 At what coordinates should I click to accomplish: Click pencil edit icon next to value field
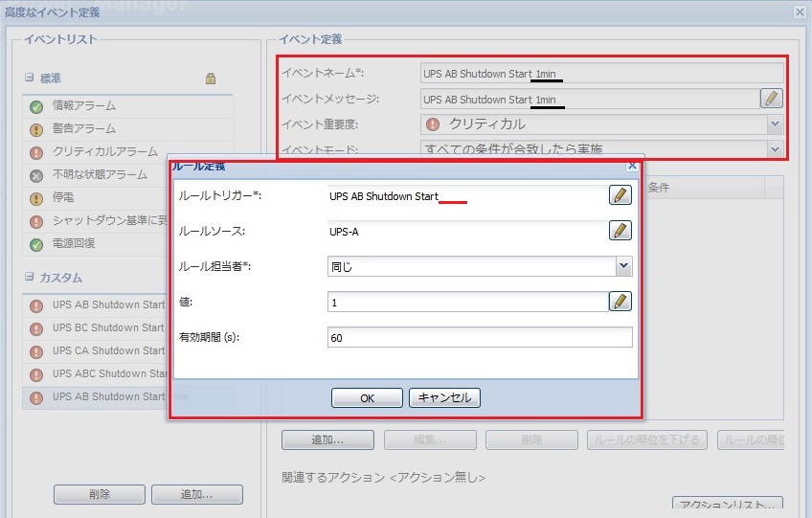pos(620,302)
